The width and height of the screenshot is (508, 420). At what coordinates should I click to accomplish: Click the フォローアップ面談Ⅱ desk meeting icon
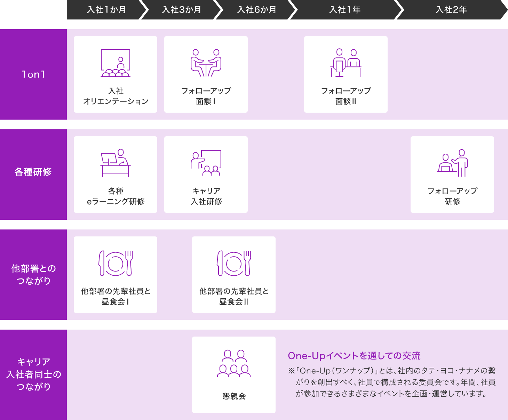click(x=346, y=63)
